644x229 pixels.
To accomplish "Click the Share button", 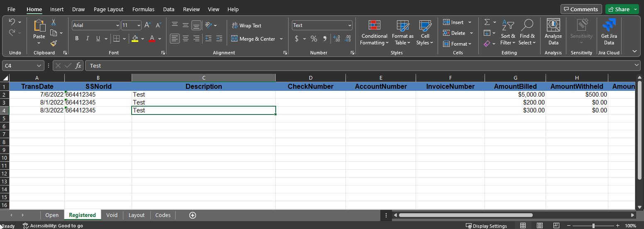I will (619, 9).
